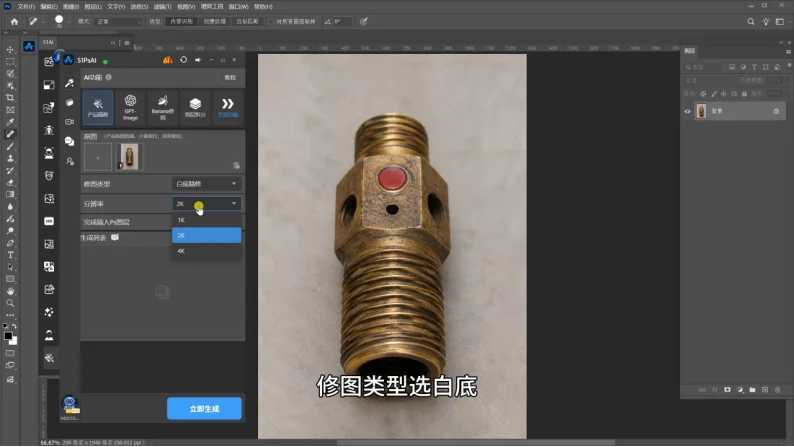Click the blue 立即生成 button

pos(204,409)
